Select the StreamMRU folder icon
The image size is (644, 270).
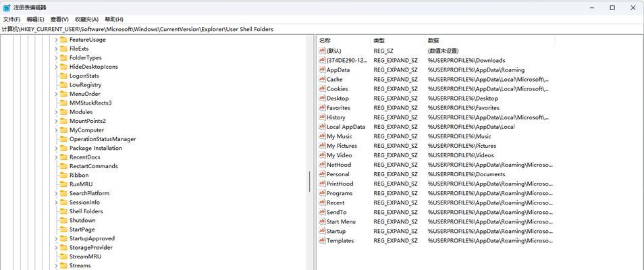(x=63, y=257)
